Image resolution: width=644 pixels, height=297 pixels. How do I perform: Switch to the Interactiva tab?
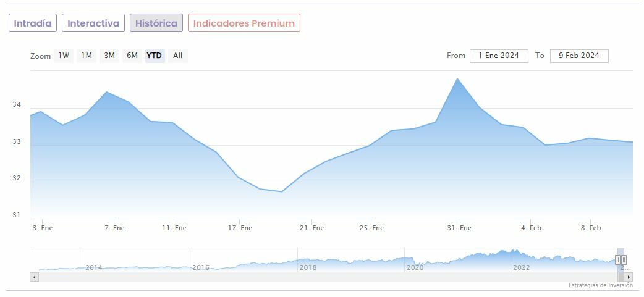(93, 23)
